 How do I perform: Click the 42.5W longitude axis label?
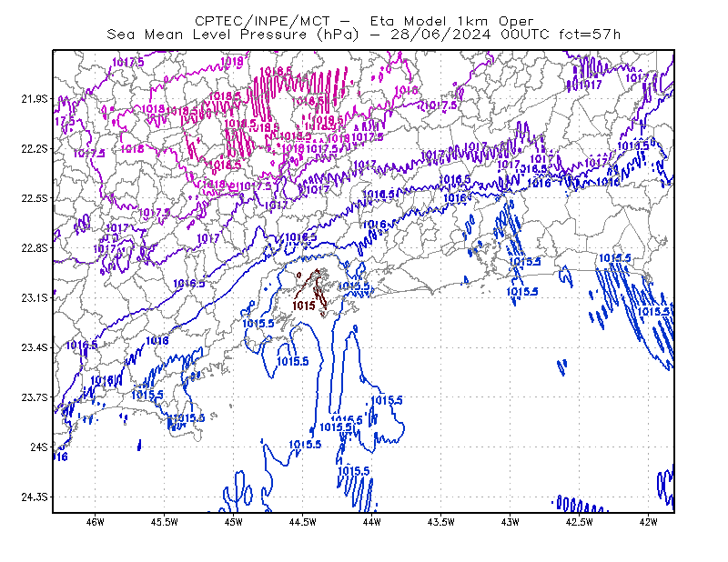click(580, 522)
